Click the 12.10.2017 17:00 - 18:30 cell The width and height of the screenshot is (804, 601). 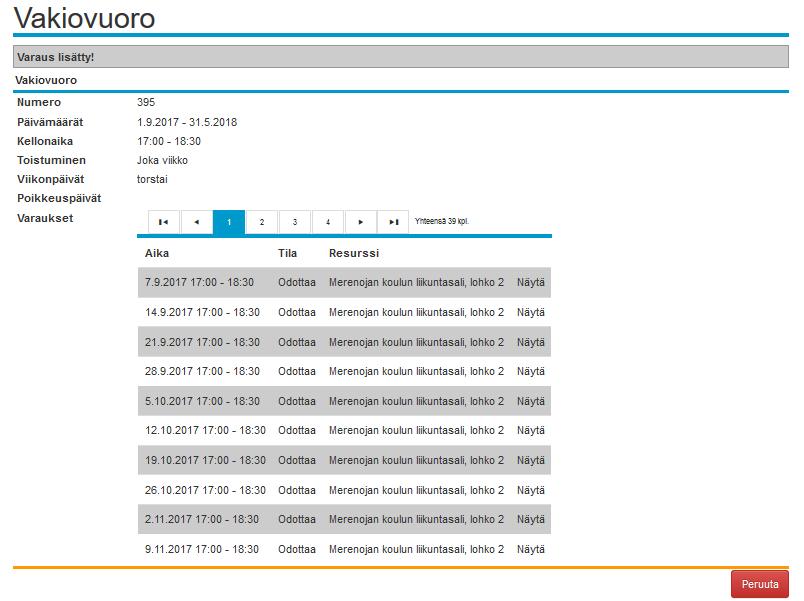tap(206, 431)
